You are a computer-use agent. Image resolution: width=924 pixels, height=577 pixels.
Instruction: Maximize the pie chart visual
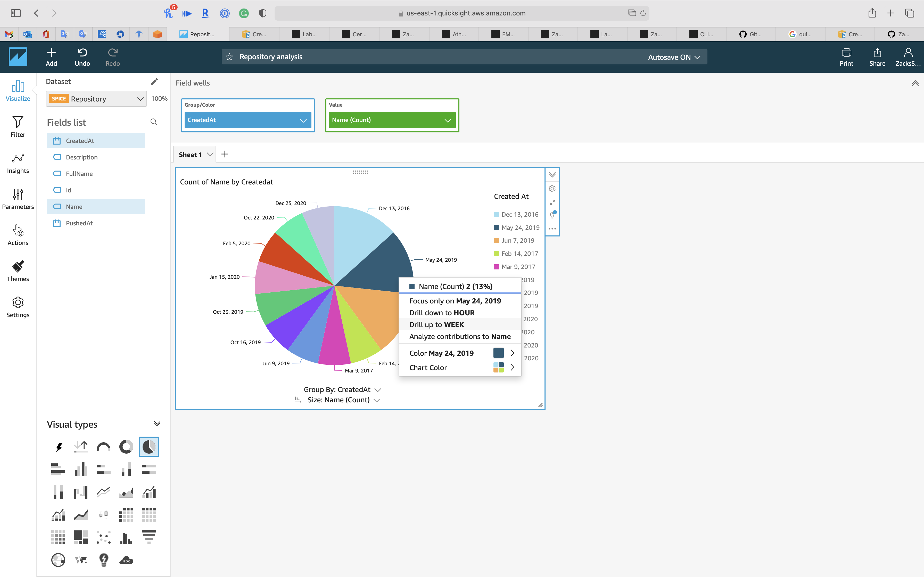(x=552, y=202)
